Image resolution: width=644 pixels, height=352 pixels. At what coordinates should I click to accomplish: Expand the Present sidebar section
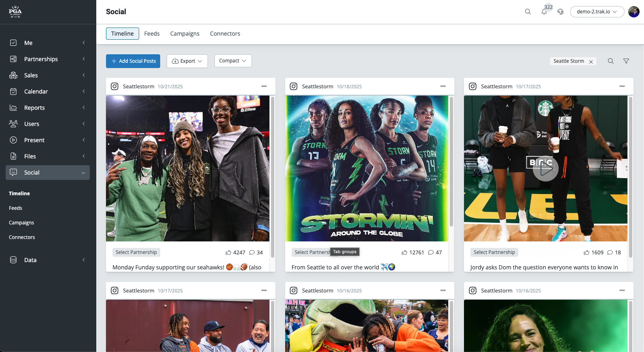pyautogui.click(x=84, y=140)
